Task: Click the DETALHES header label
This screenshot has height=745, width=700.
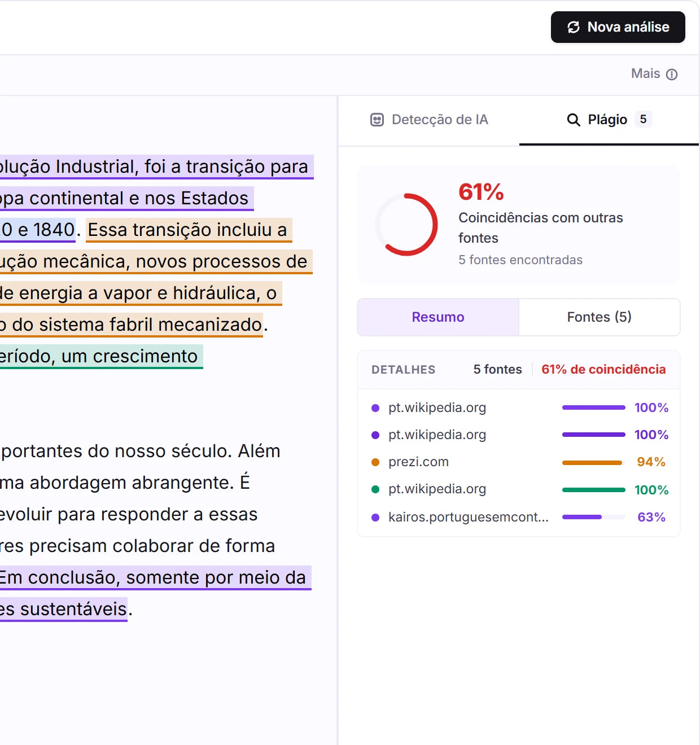Action: [x=404, y=370]
